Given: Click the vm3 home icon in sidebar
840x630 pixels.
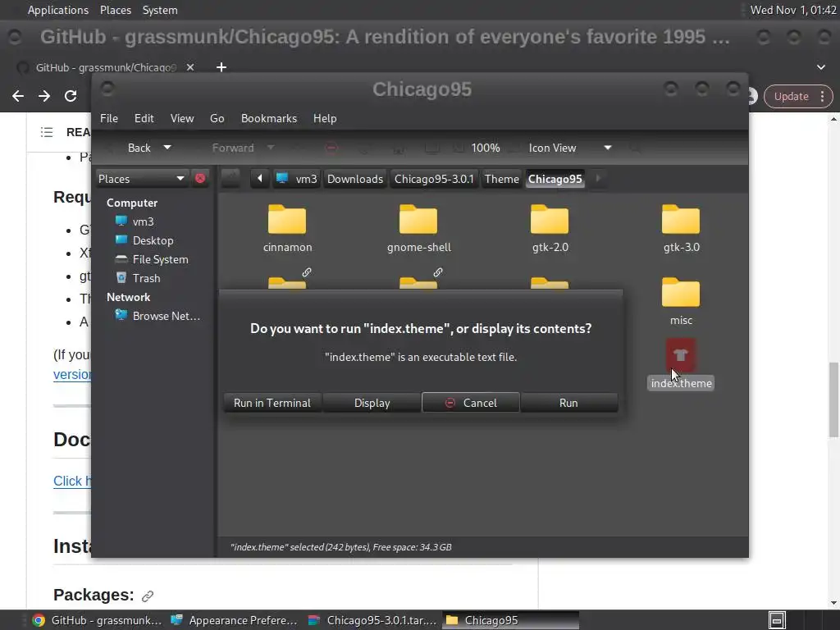Looking at the screenshot, I should [x=121, y=221].
